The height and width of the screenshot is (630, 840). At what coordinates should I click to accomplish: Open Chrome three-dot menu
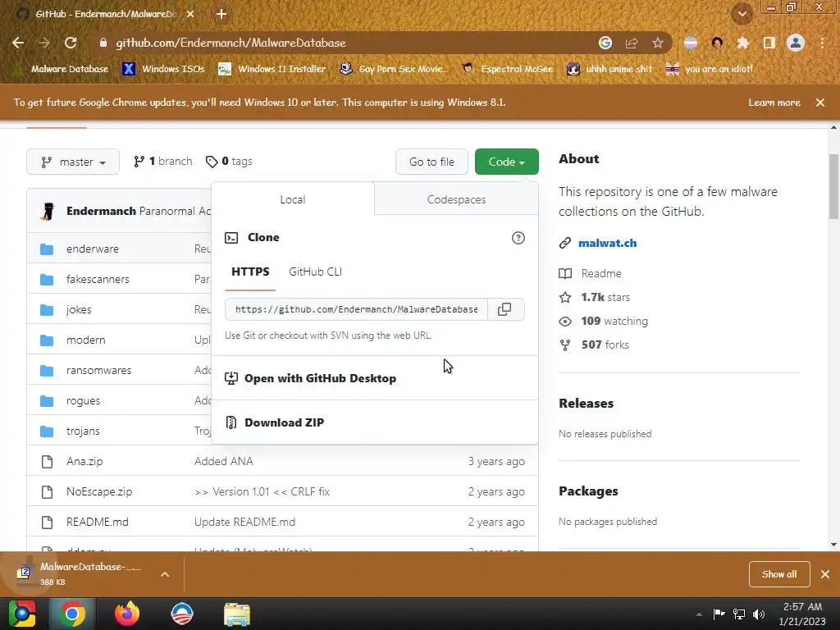822,43
